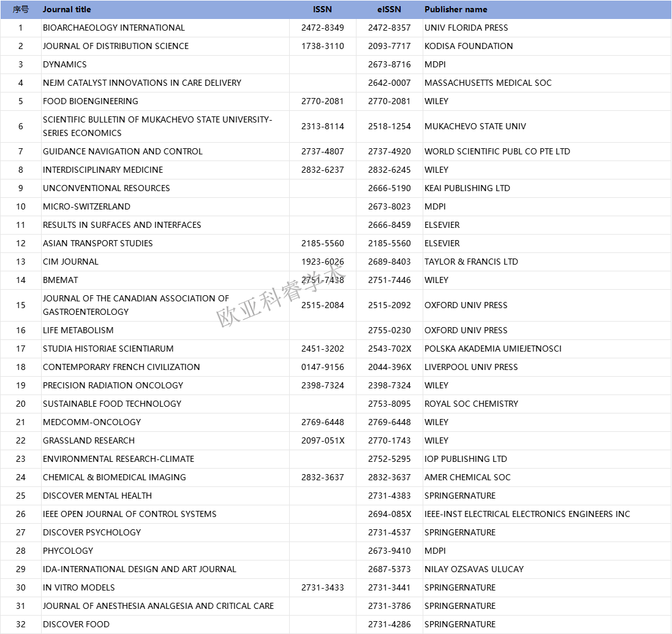Select BIOARCHAEOLOGY INTERNATIONAL journal title

coord(114,28)
